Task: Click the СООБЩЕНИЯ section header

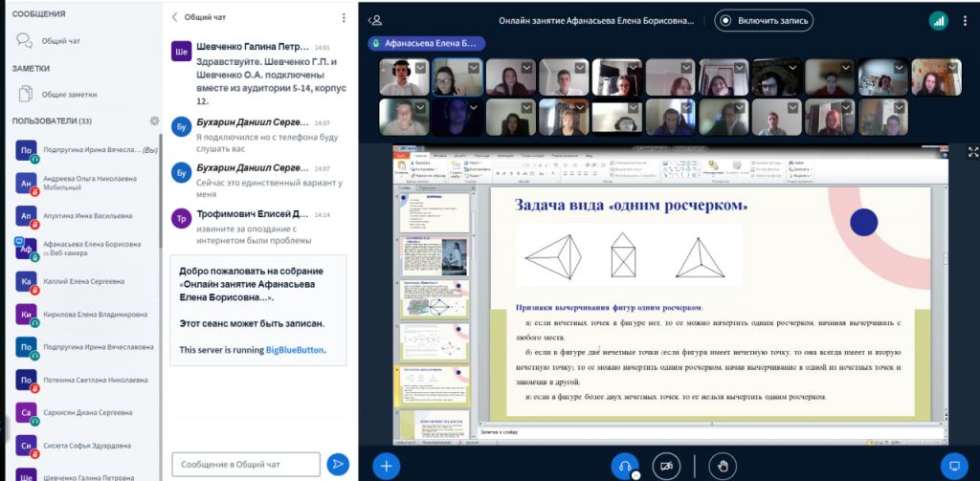Action: [x=38, y=13]
